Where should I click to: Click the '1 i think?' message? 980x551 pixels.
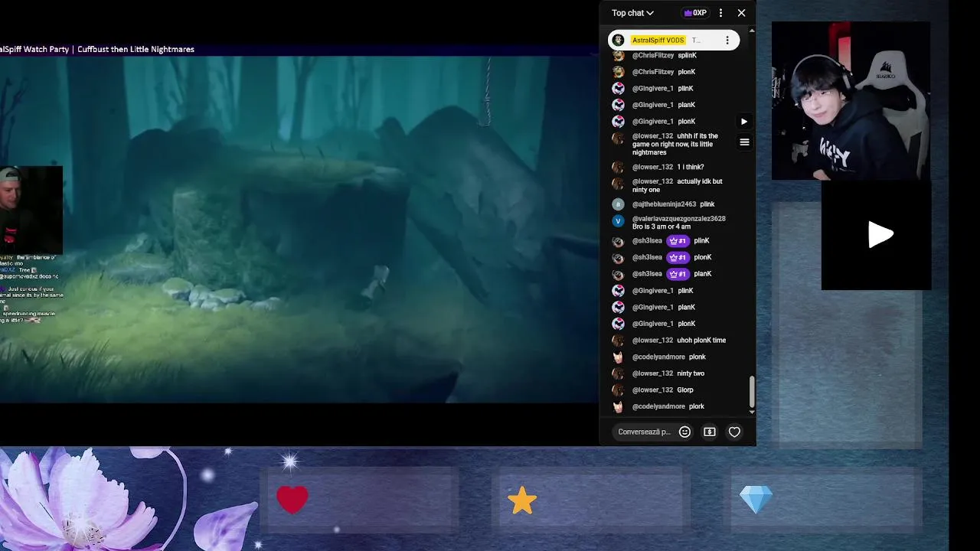click(x=691, y=167)
